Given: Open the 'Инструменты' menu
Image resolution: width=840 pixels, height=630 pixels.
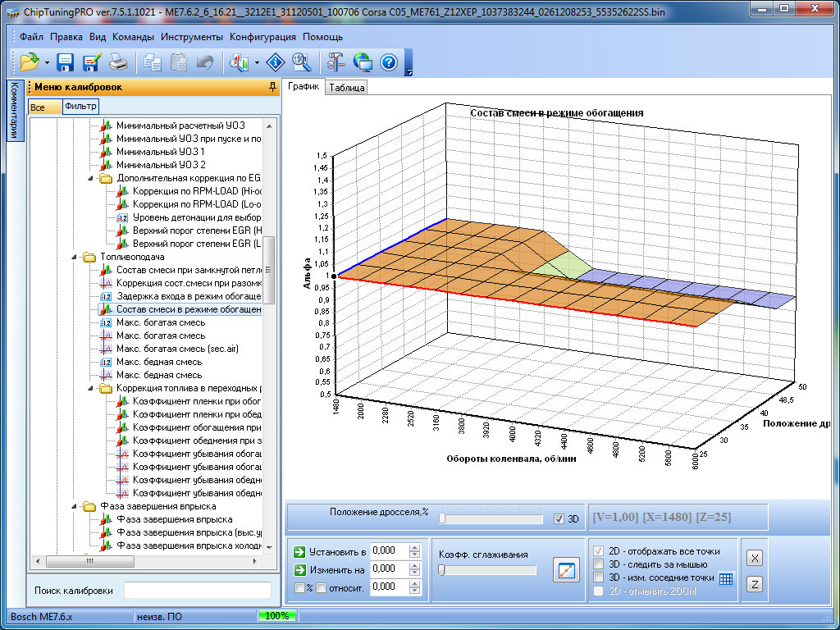Looking at the screenshot, I should point(191,37).
